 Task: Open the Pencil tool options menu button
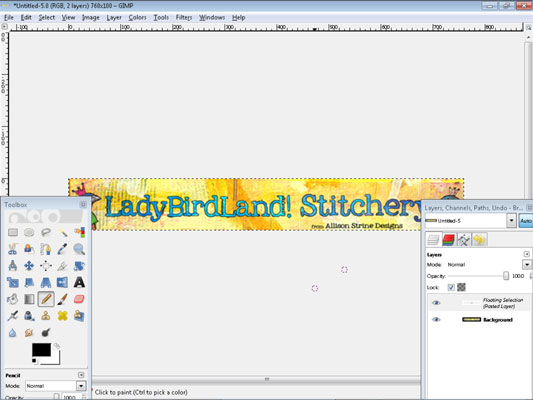pos(81,375)
